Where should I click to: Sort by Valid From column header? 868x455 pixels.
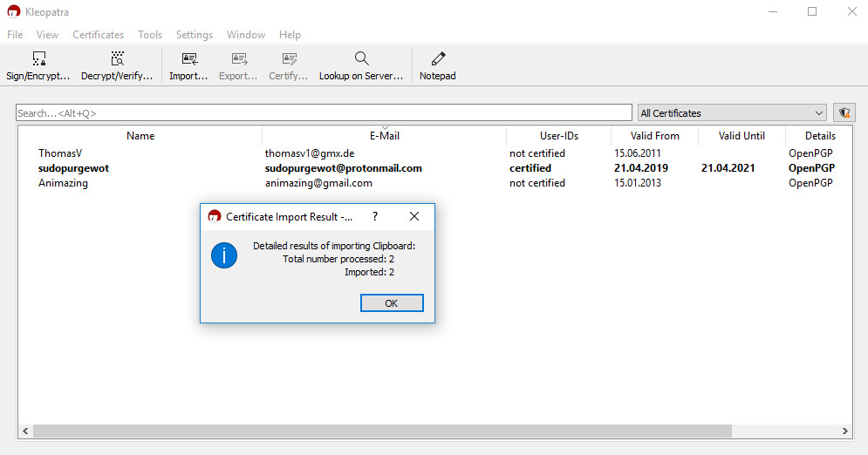654,135
